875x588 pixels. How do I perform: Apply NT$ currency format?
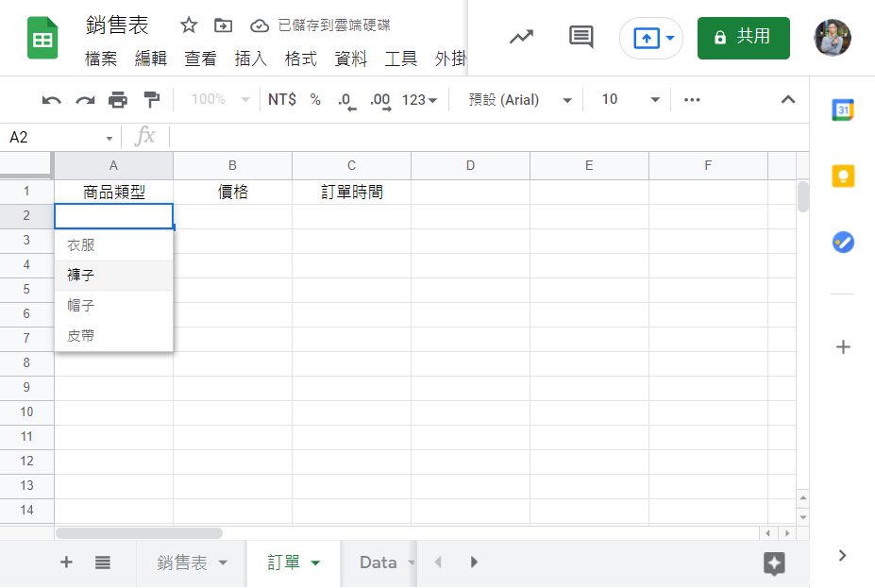[282, 99]
